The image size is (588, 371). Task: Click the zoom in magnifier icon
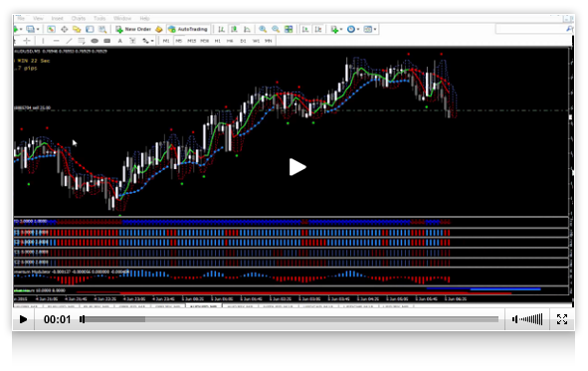click(x=263, y=29)
